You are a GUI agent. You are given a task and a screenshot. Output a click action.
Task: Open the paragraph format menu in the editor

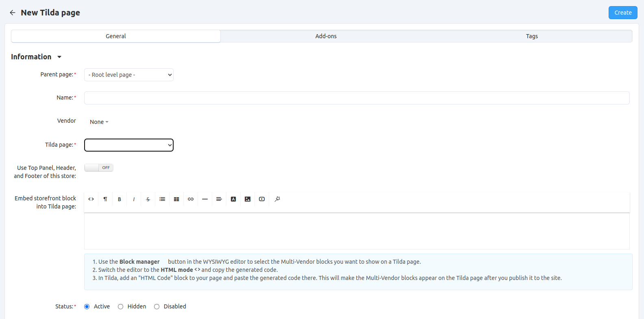(105, 199)
